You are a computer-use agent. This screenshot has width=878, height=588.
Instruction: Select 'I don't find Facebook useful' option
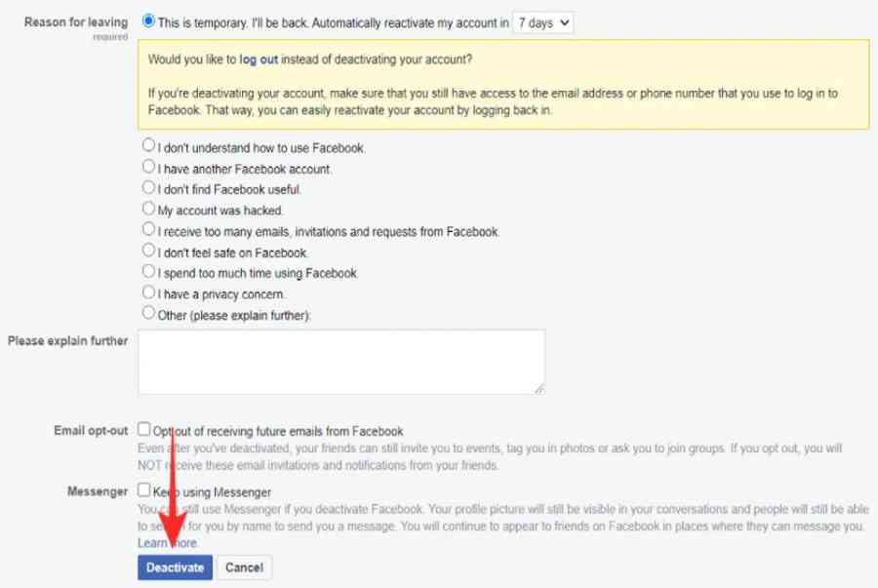point(148,187)
